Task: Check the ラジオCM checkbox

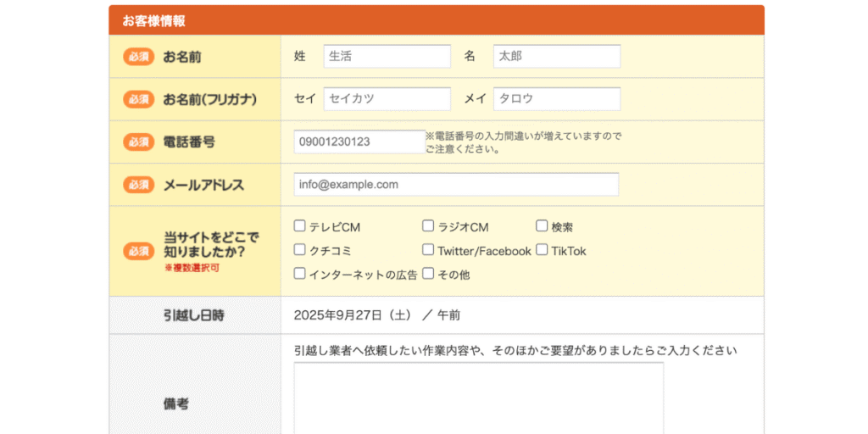Action: click(428, 225)
